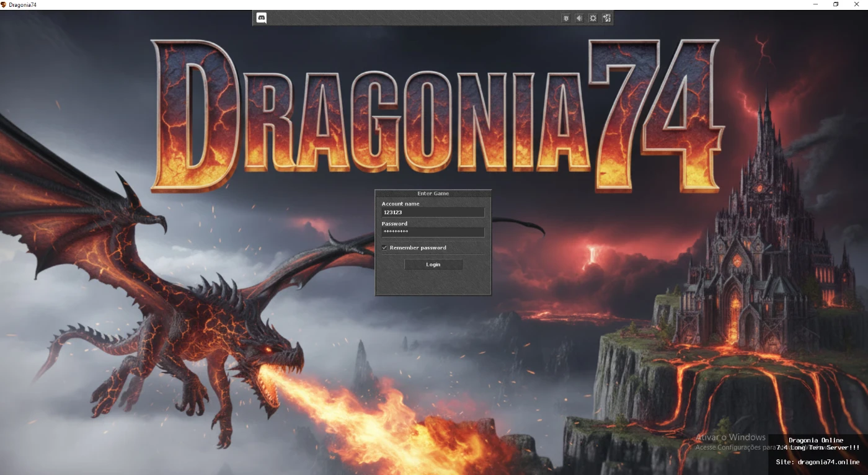The height and width of the screenshot is (475, 868).
Task: Click the 'Password' label above the field
Action: [x=394, y=223]
